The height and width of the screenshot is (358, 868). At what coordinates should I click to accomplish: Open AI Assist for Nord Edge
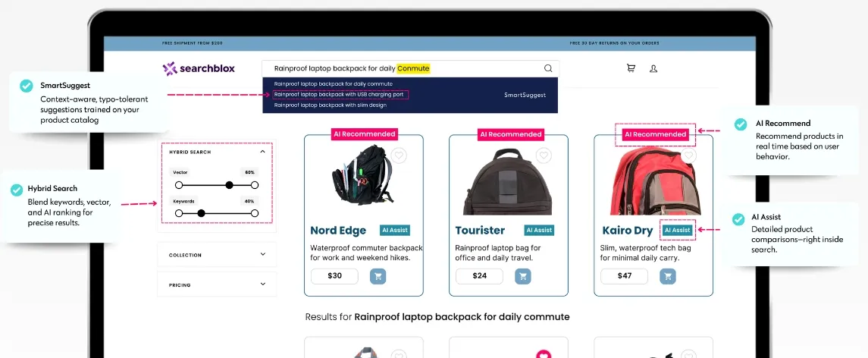pos(395,230)
